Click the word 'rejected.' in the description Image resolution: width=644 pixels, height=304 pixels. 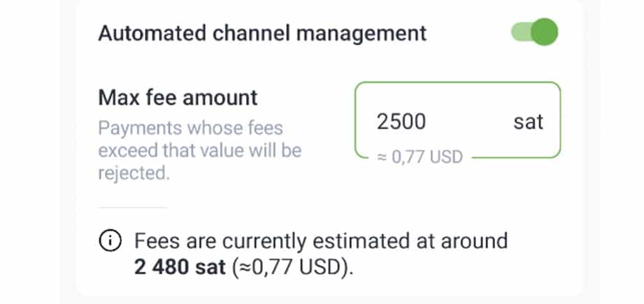[x=134, y=174]
